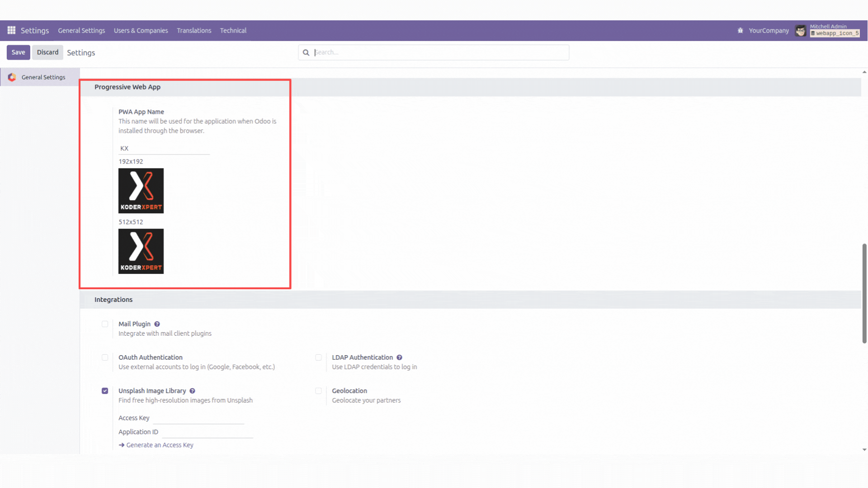
Task: Click the debug bug icon in navbar
Action: [740, 30]
